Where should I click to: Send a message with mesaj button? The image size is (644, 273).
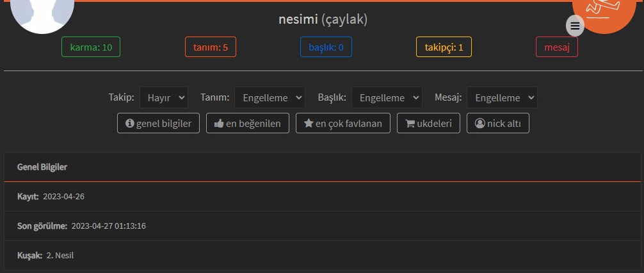pyautogui.click(x=556, y=47)
